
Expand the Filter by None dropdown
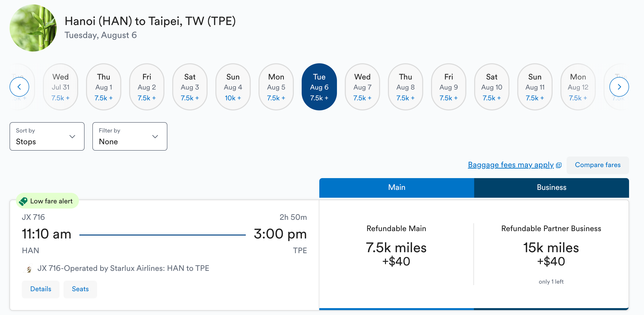(x=129, y=136)
